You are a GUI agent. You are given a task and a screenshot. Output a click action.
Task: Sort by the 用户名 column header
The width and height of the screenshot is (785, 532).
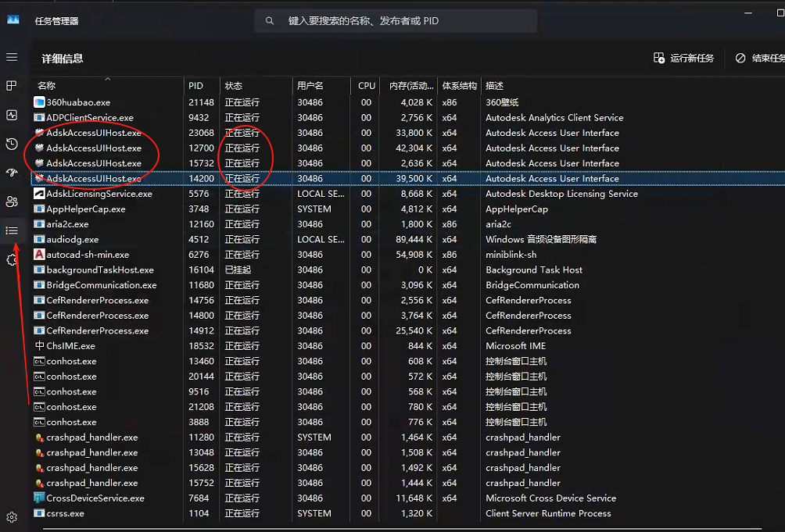(321, 85)
